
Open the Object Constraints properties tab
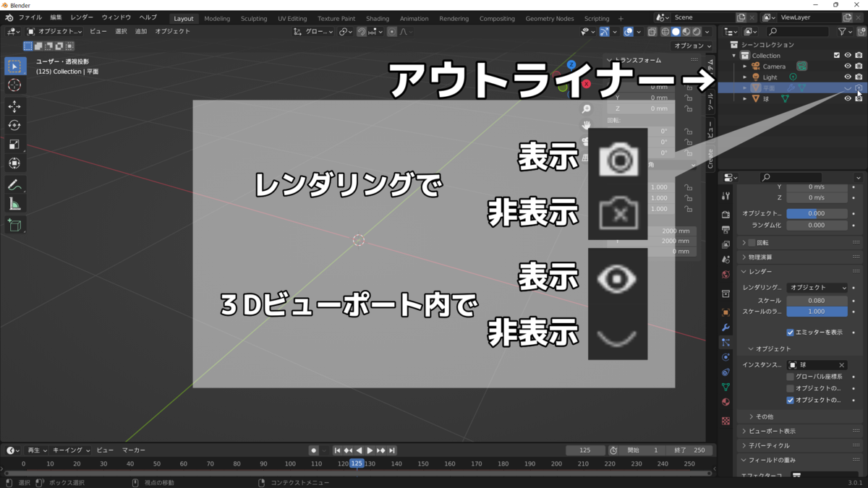(x=726, y=372)
